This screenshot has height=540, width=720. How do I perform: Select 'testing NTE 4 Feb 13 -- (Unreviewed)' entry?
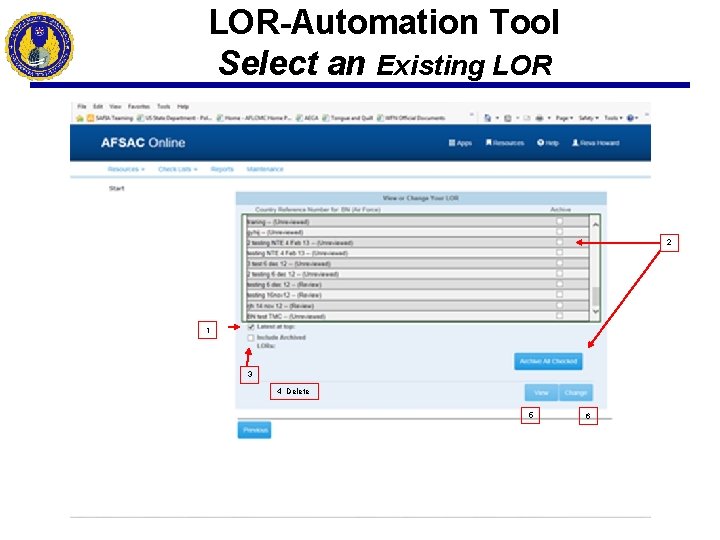tap(417, 253)
